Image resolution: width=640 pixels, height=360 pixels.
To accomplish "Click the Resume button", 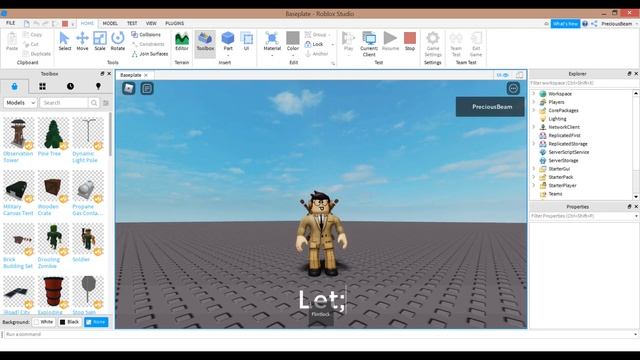I will pos(390,41).
